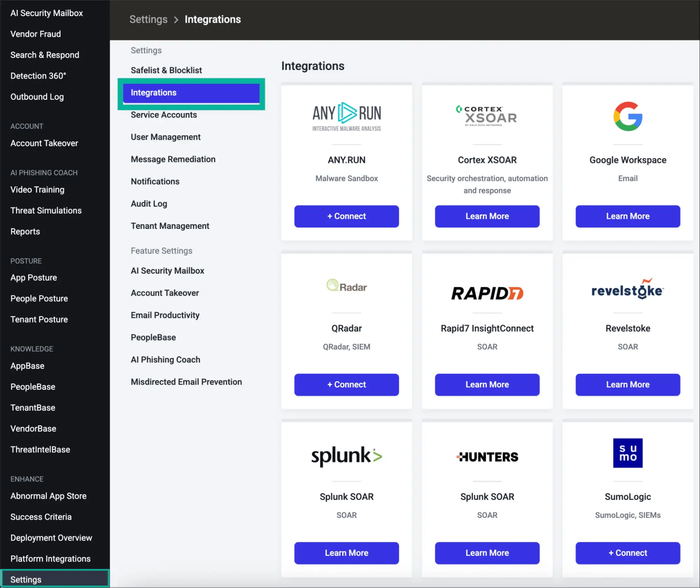This screenshot has width=700, height=588.
Task: Open Tenant Management
Action: [170, 226]
